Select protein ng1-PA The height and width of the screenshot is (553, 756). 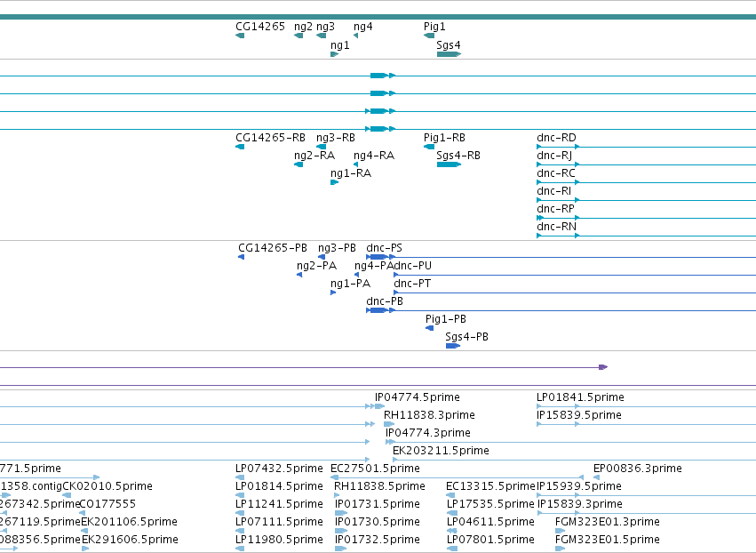click(351, 284)
